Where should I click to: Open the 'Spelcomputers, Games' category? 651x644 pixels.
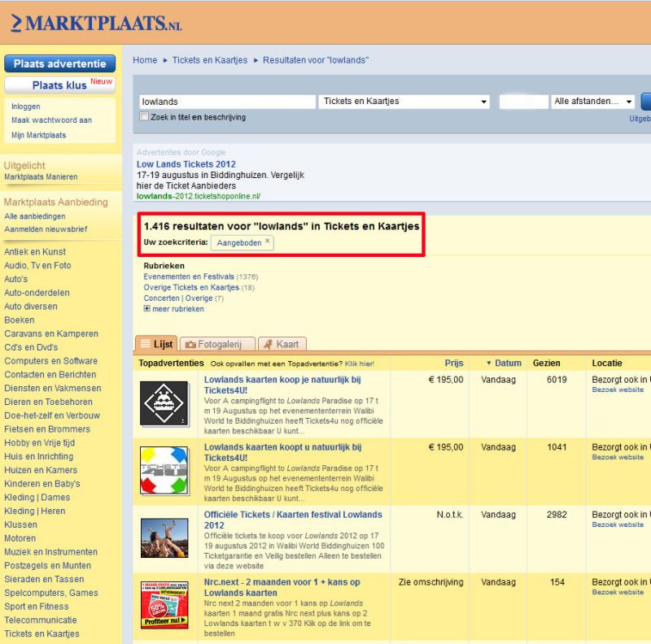(51, 593)
